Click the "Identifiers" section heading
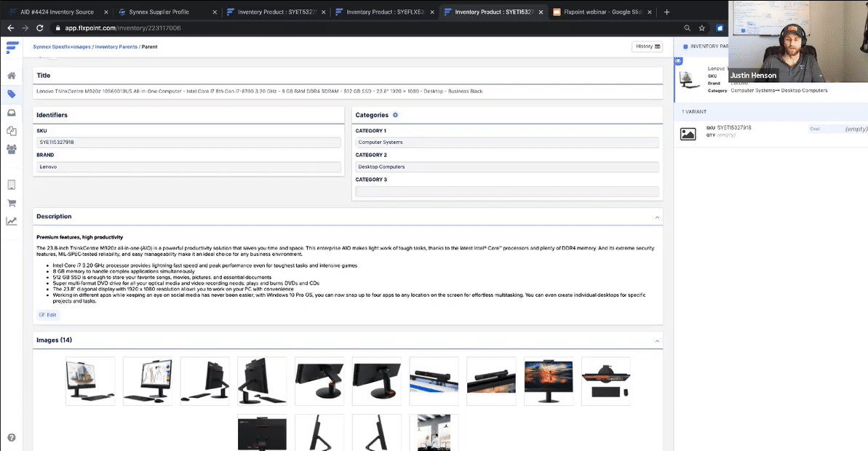The height and width of the screenshot is (451, 868). 52,115
